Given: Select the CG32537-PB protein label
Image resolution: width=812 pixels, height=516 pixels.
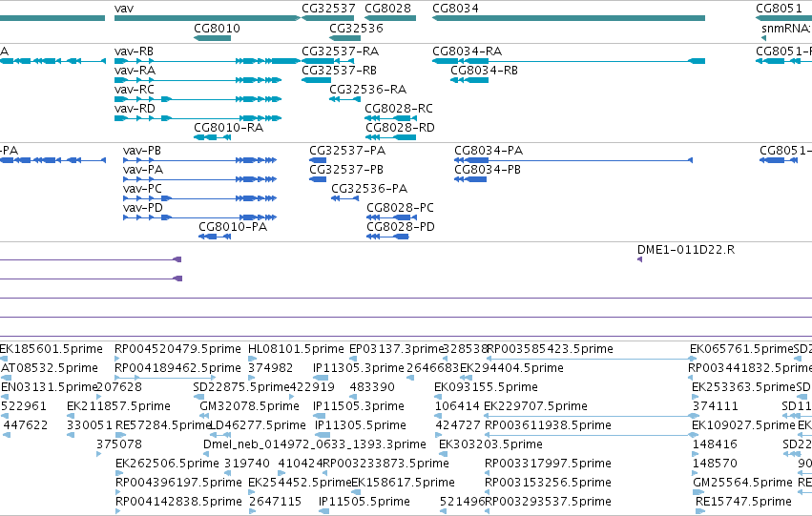Looking at the screenshot, I should (346, 170).
